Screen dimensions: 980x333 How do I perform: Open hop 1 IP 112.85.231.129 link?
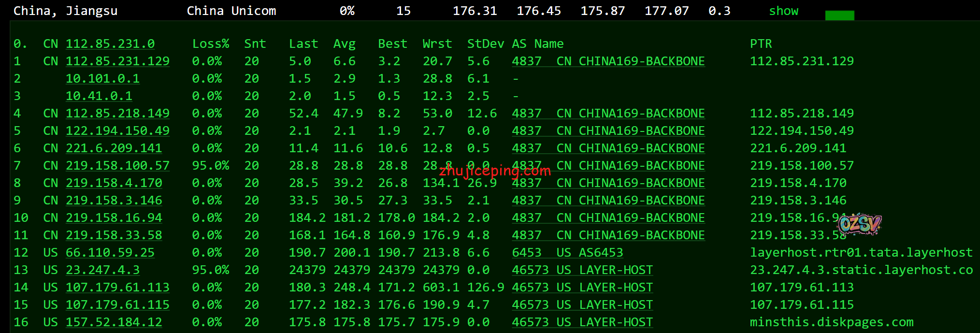pyautogui.click(x=117, y=61)
